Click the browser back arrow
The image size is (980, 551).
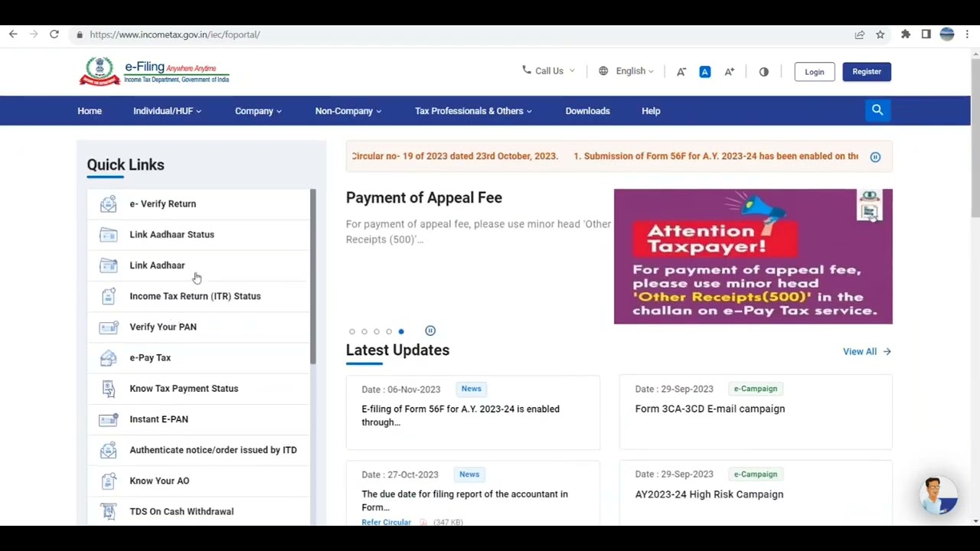pyautogui.click(x=13, y=34)
